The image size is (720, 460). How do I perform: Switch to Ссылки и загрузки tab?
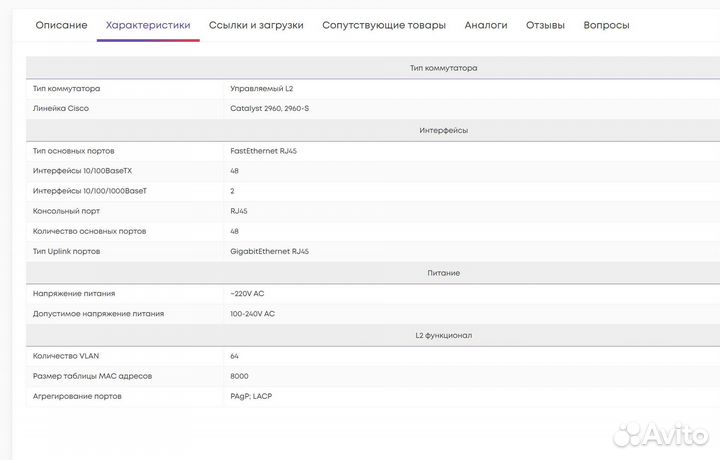coord(256,25)
